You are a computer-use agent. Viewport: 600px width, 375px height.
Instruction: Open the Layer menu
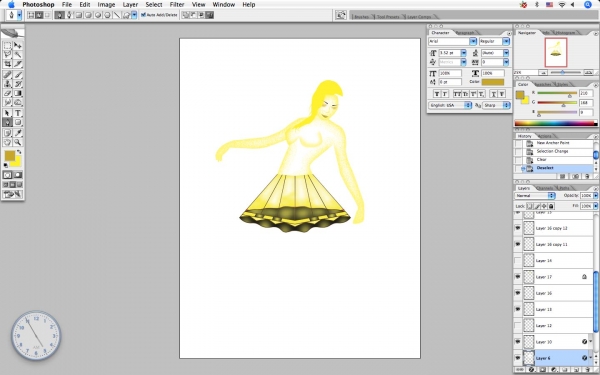tap(130, 5)
